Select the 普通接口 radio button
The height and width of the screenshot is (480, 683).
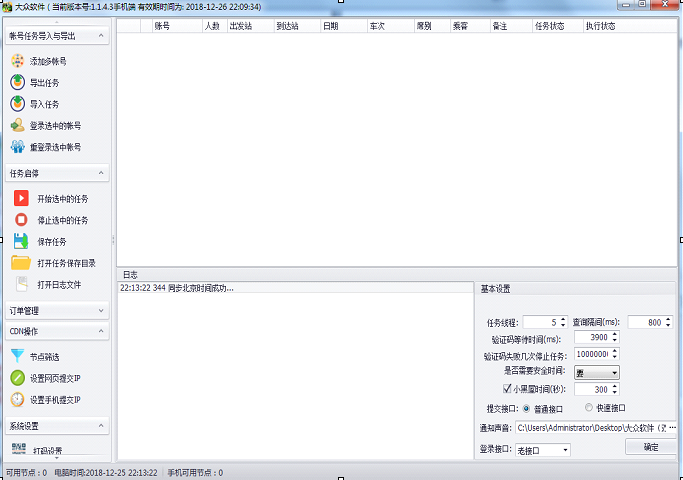click(526, 409)
